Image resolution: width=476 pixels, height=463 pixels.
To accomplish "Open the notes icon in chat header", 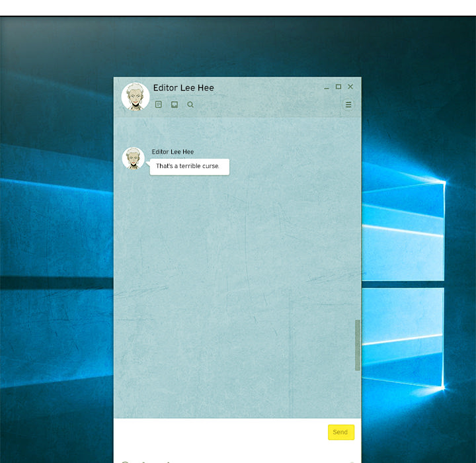I will point(159,105).
